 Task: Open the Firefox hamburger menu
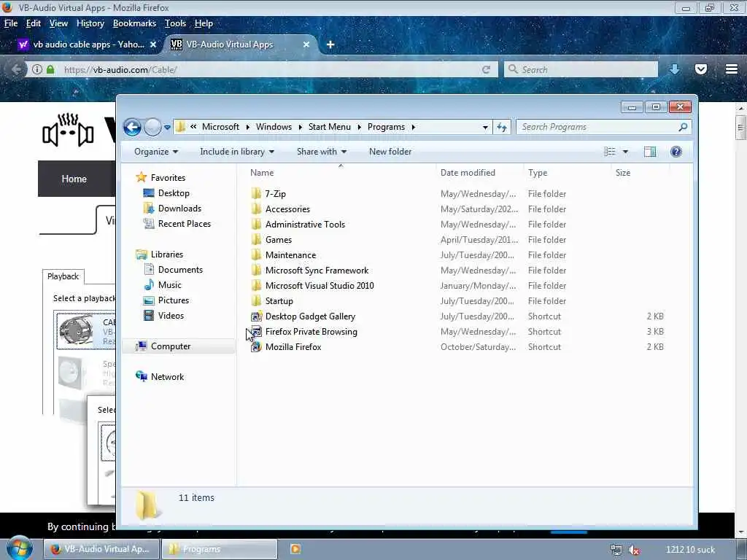coord(732,69)
